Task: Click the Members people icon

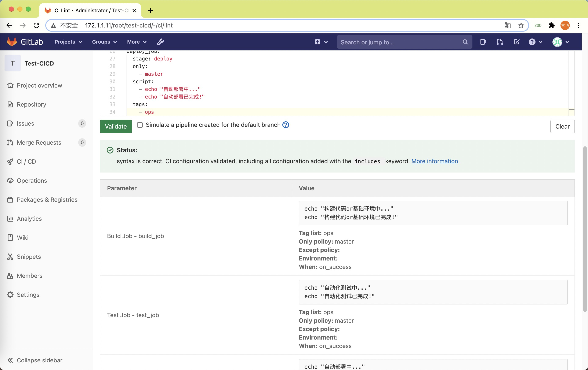Action: click(10, 276)
